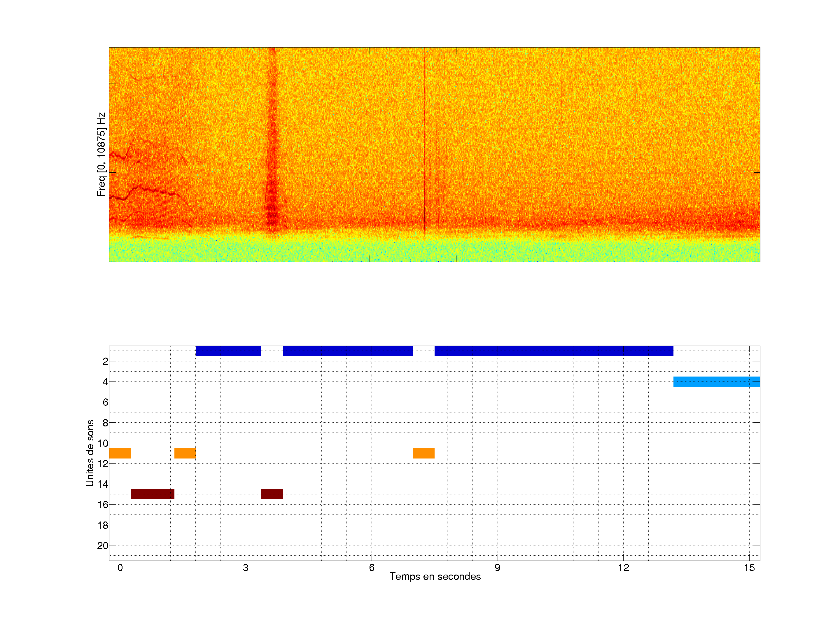Viewport: 840px width, 630px height.
Task: Click the leftmost orange bar at unit 11
Action: (120, 453)
